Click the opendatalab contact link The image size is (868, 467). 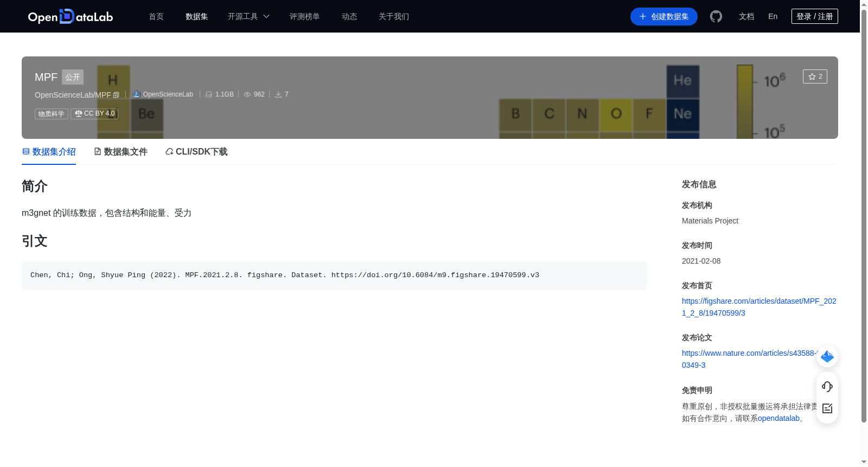click(x=778, y=418)
